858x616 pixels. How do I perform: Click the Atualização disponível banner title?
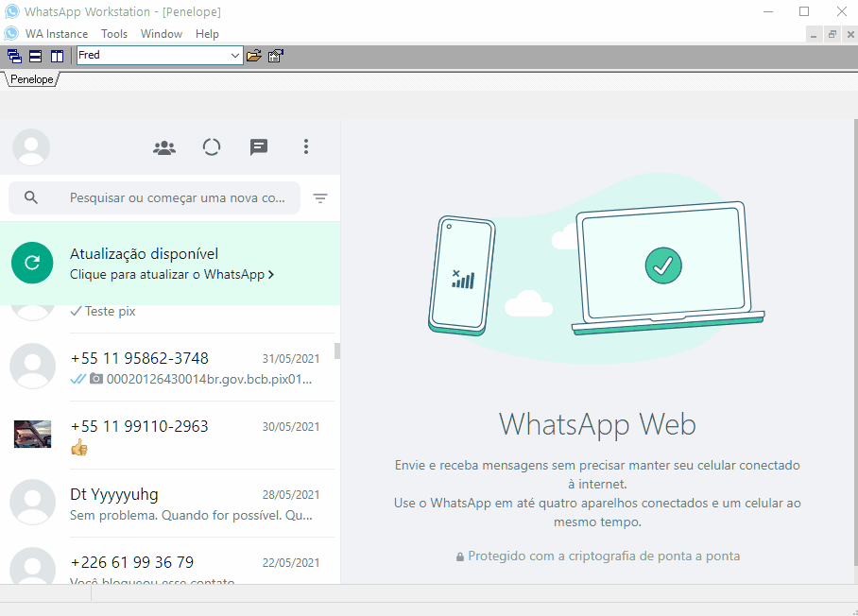click(144, 254)
